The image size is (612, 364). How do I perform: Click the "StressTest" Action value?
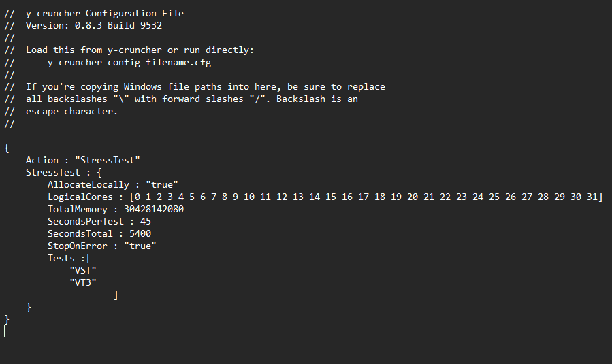tap(108, 160)
